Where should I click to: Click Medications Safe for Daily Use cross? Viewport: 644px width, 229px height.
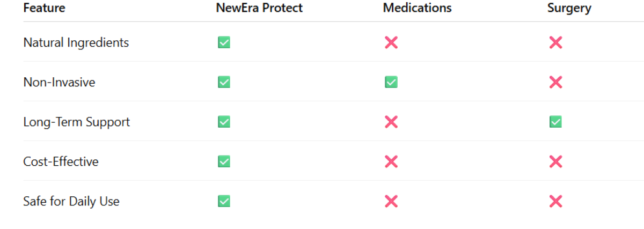[x=391, y=201]
